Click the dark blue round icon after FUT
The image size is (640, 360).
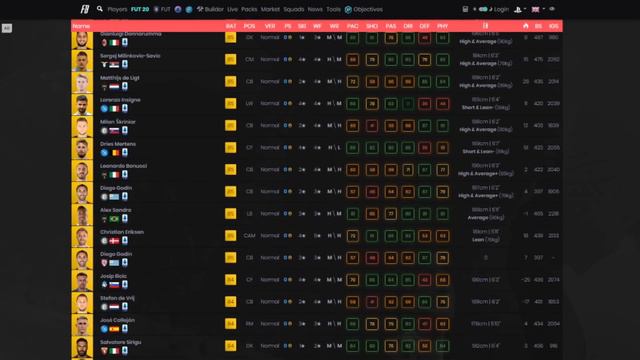coord(178,9)
